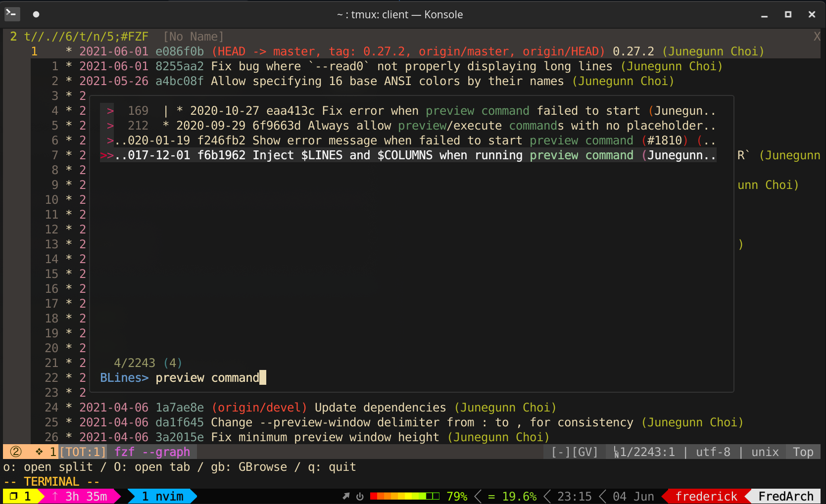This screenshot has width=826, height=504.
Task: Select the t//.//6/t/n/5;#FZF tab
Action: point(86,37)
